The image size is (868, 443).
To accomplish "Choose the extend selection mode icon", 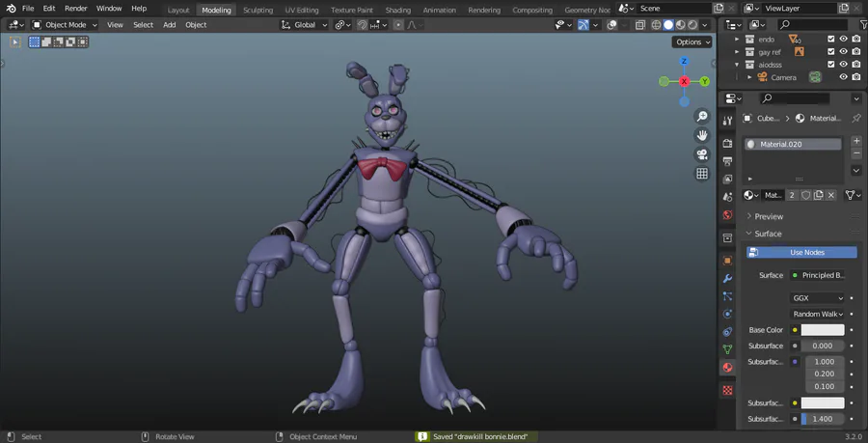I will 46,42.
